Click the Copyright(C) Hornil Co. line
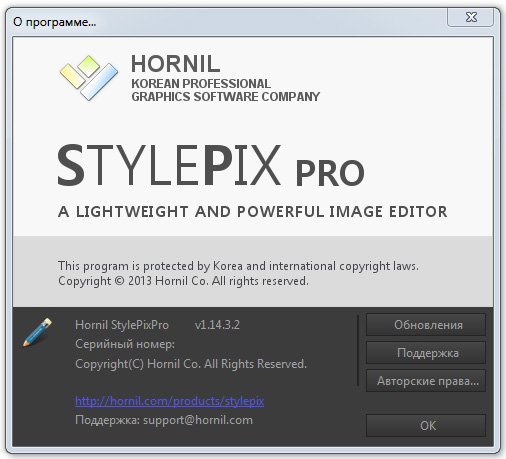The height and width of the screenshot is (459, 506). 191,364
